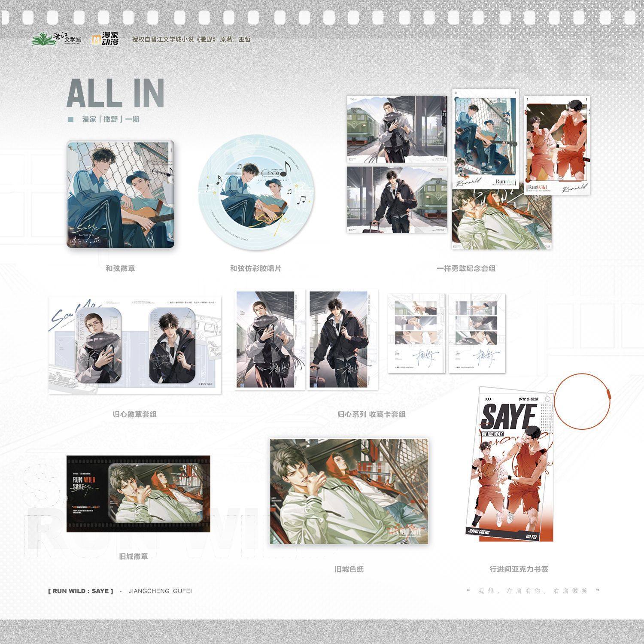The image size is (644, 644).
Task: Open collector card of glasses boy with scarf
Action: point(270,340)
